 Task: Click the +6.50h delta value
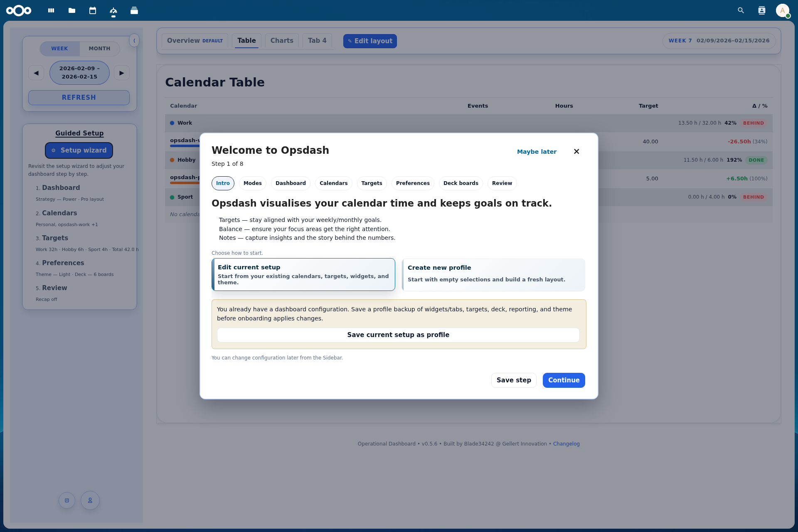click(x=737, y=179)
